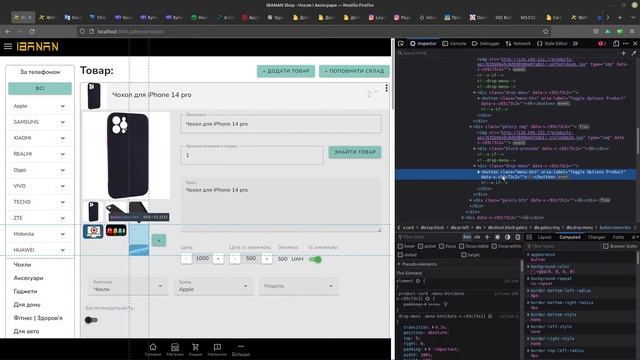Toggle dark color scheme simulation icon
This screenshot has width=640, height=360.
coord(507,237)
